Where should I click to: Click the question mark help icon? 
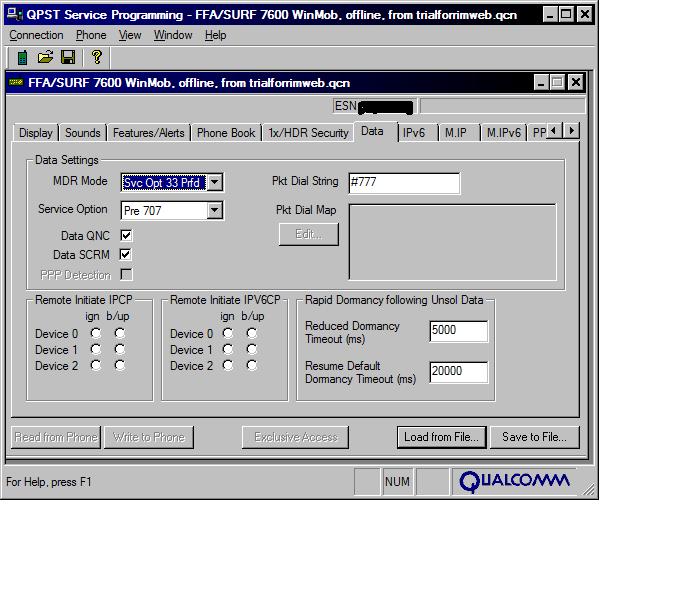[x=97, y=57]
